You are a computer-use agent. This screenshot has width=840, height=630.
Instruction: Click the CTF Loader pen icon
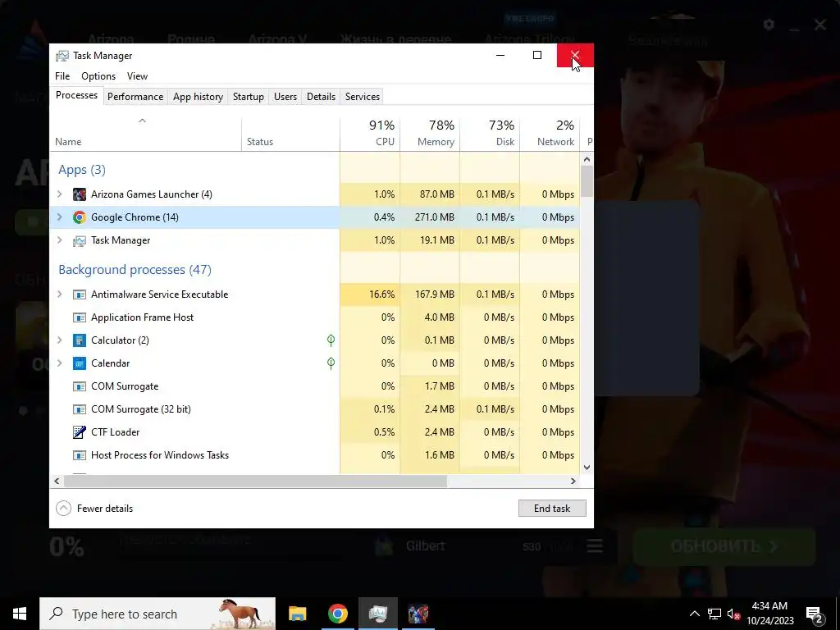tap(80, 431)
